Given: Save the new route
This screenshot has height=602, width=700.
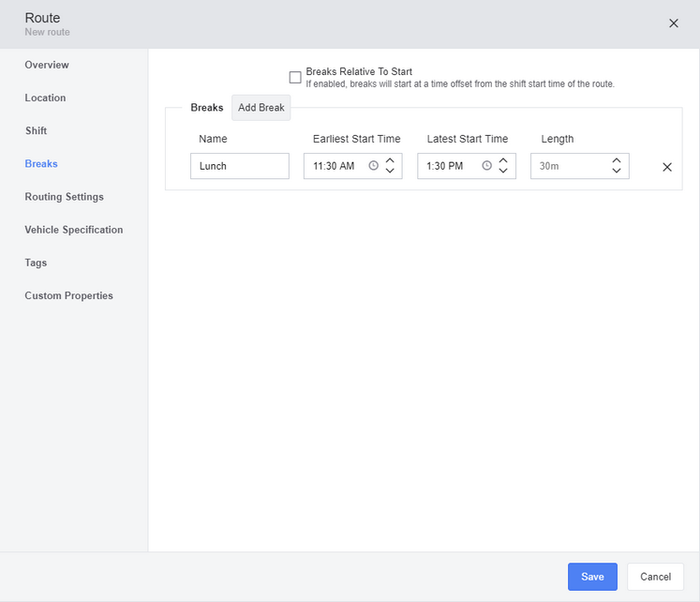Looking at the screenshot, I should click(592, 577).
